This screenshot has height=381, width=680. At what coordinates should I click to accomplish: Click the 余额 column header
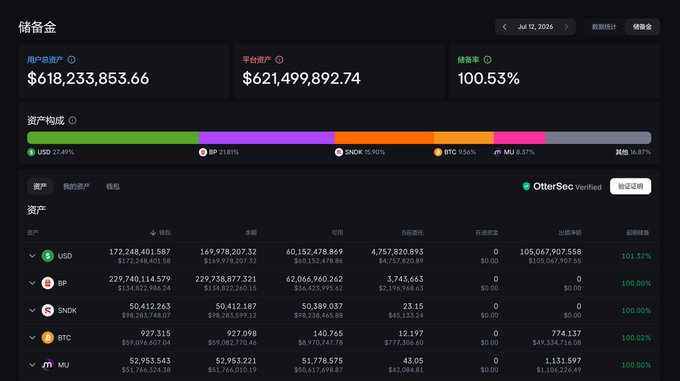pyautogui.click(x=251, y=233)
